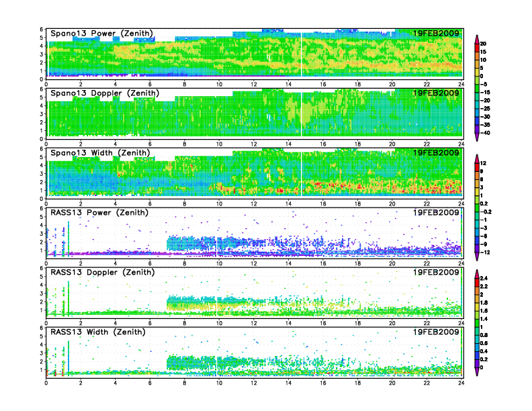Screen dimensions: 532x411
Task: Select the 'Spano13 Doppler (Zenith)' panel title
Action: [x=105, y=93]
